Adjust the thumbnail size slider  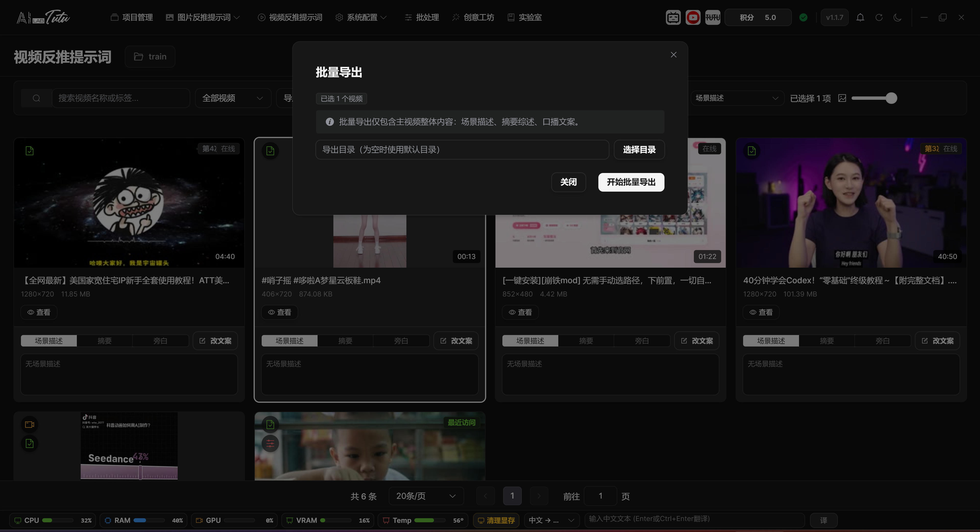(874, 98)
